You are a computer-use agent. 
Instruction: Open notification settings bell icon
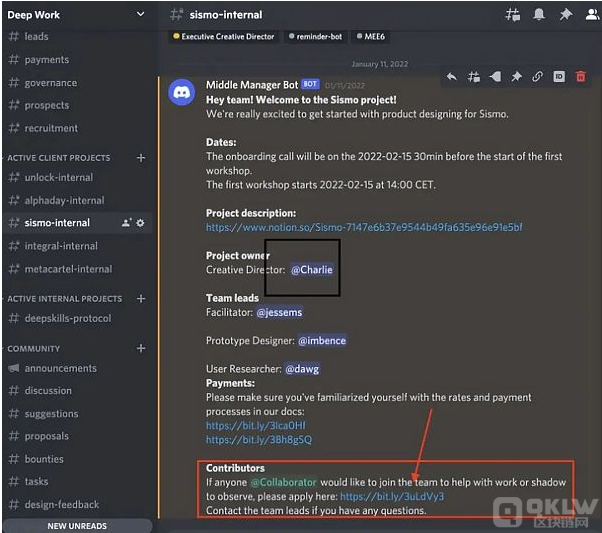click(x=539, y=15)
